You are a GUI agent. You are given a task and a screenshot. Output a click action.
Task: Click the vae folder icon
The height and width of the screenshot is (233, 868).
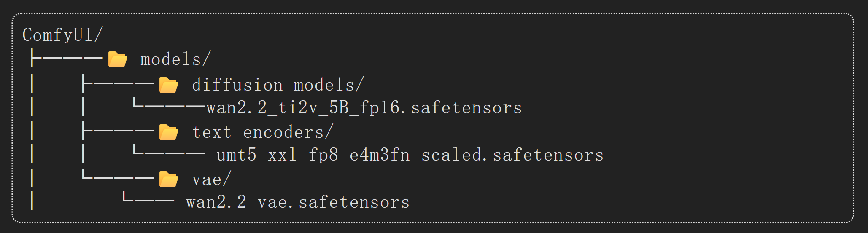(x=168, y=179)
